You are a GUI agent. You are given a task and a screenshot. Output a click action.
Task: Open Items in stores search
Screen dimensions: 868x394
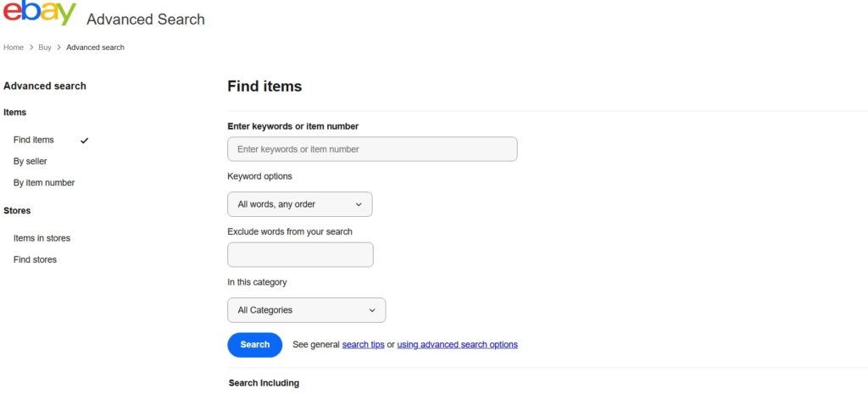coord(42,238)
